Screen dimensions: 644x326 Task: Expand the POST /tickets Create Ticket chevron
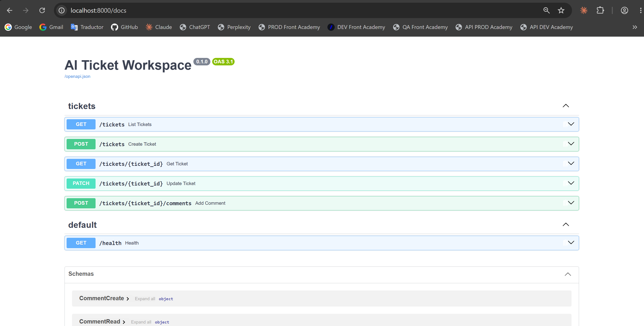571,144
